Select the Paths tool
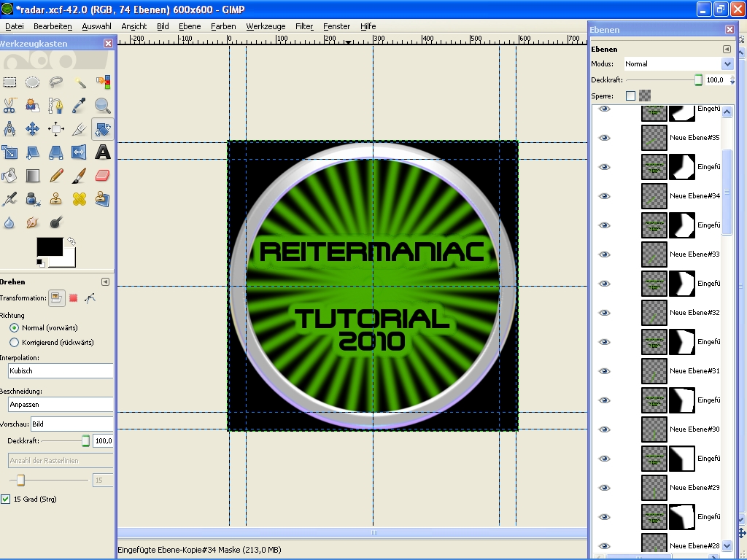The image size is (747, 560). pos(55,105)
